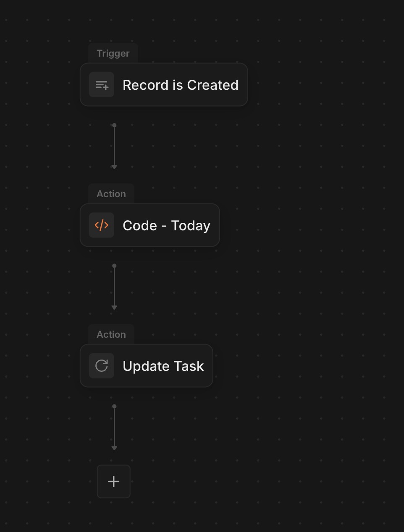Click the output dot under Record is Created
The width and height of the screenshot is (404, 532).
(114, 125)
